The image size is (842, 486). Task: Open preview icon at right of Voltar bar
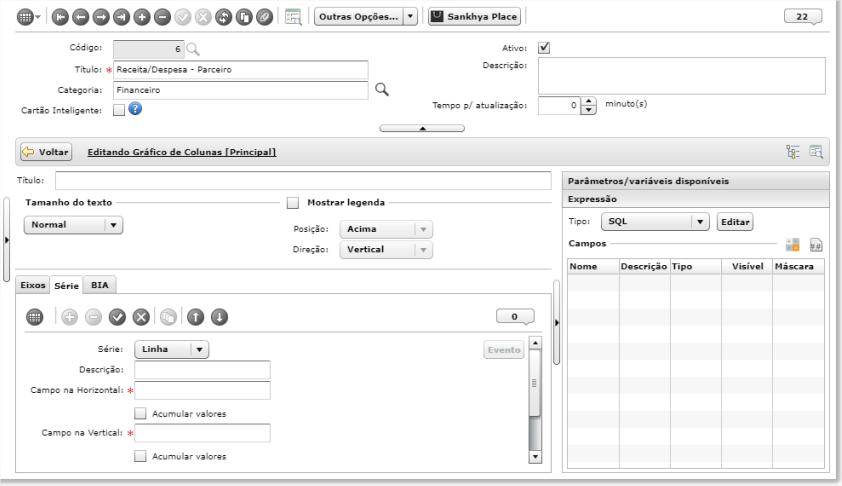pos(816,152)
